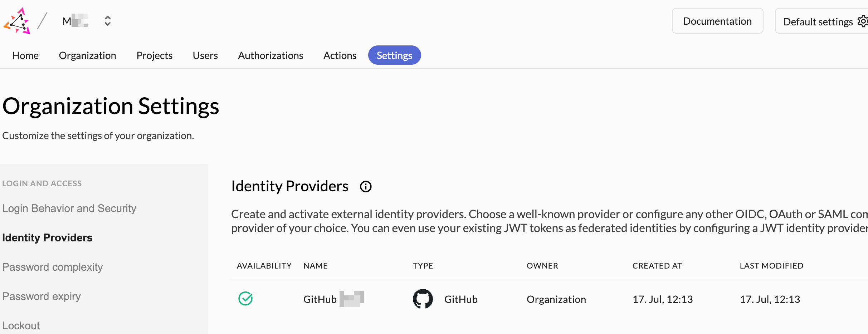Switch to the Home tab
The image size is (868, 334).
click(25, 55)
